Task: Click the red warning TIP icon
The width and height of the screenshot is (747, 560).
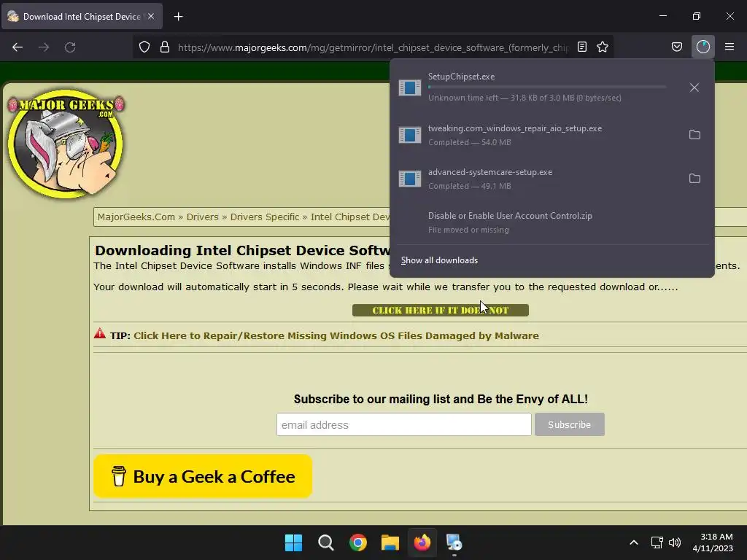Action: [99, 333]
